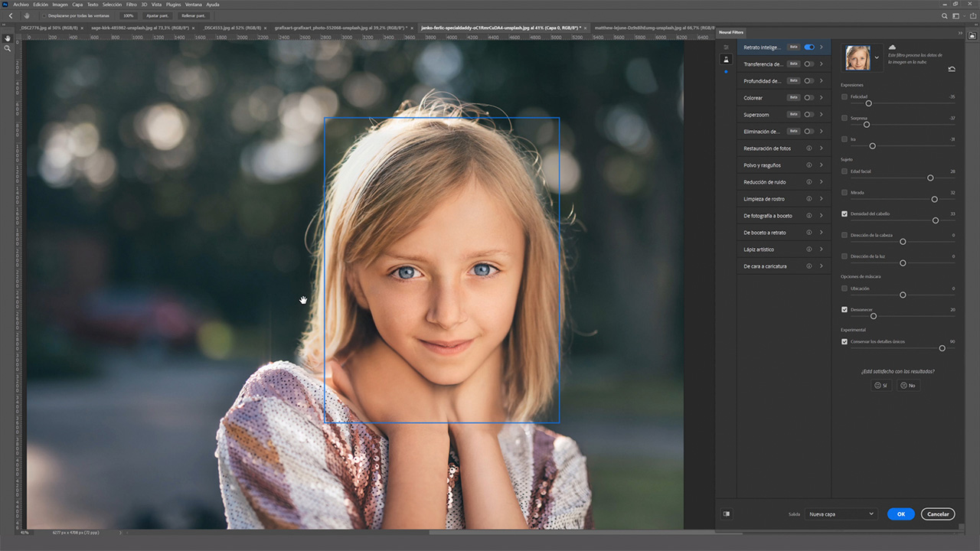This screenshot has height=551, width=980.
Task: Disable the Desvanecer checkbox
Action: (x=844, y=309)
